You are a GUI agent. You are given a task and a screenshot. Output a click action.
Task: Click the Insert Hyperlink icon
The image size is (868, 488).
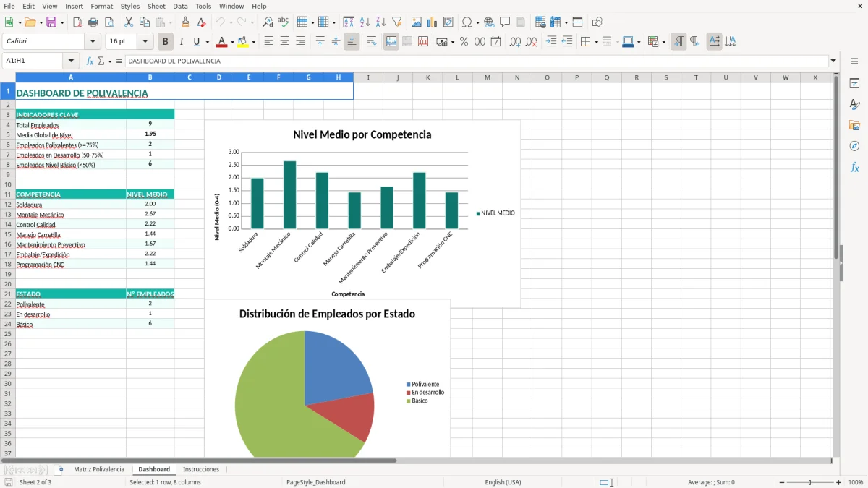[x=489, y=22]
